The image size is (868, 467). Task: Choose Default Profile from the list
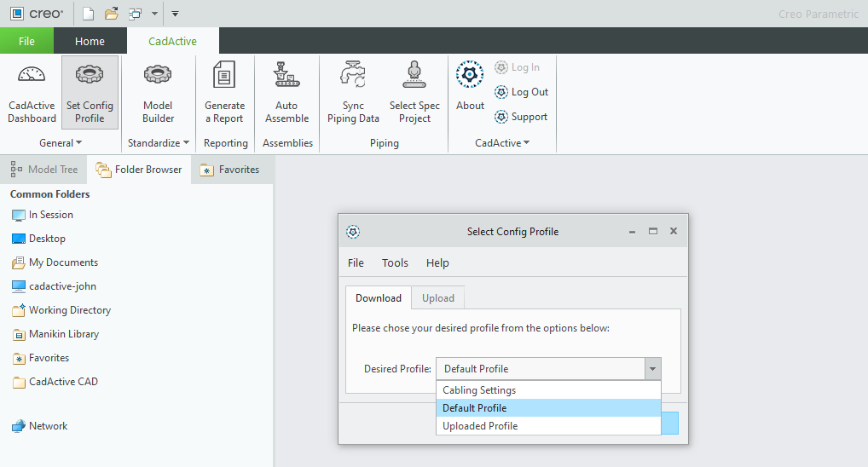pyautogui.click(x=548, y=408)
